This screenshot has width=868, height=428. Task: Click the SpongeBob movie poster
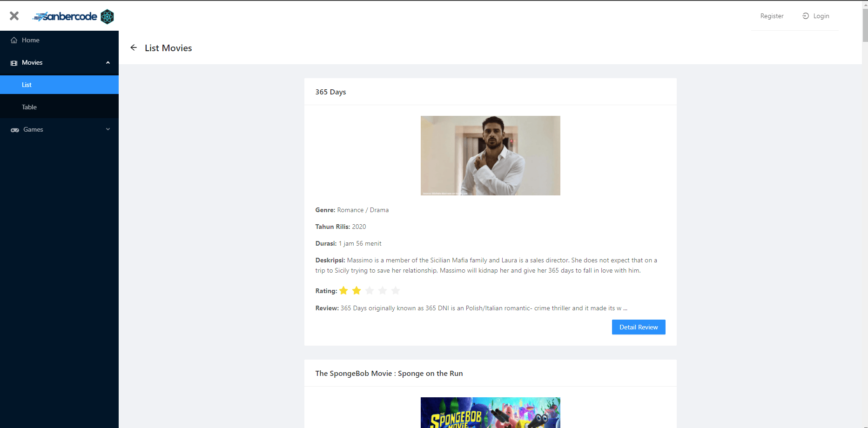coord(491,413)
